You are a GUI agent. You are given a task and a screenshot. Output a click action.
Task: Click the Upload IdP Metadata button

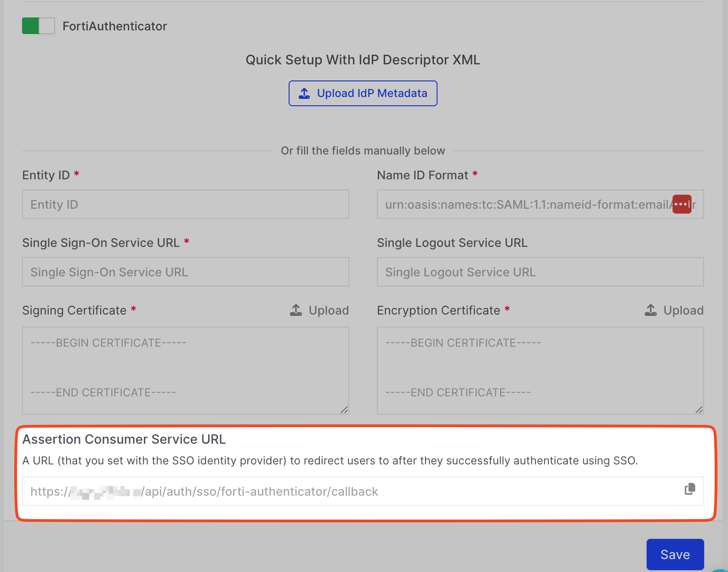click(x=363, y=93)
